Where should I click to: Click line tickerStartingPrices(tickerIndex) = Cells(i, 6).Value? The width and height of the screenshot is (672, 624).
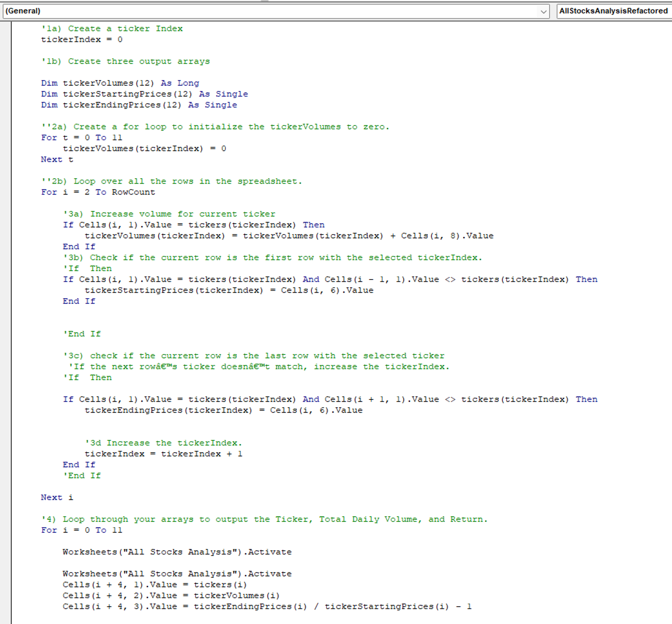[x=229, y=290]
